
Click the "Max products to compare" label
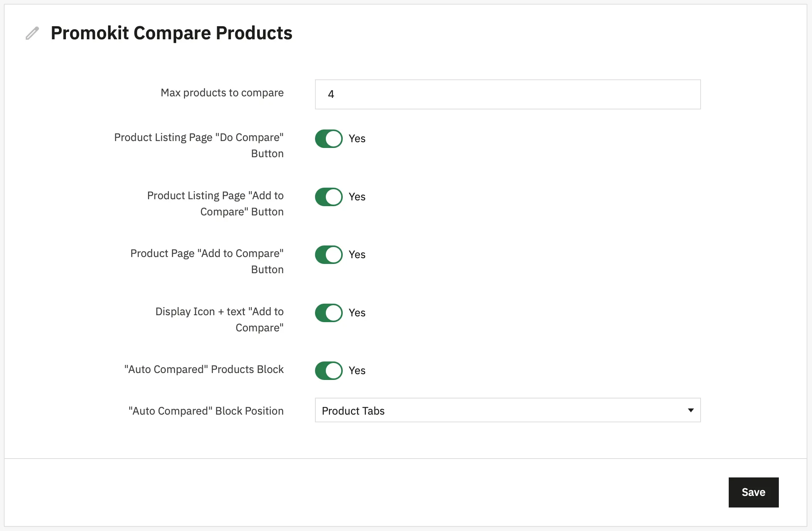(222, 93)
